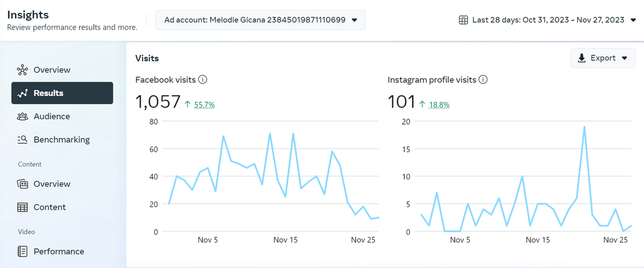This screenshot has height=268, width=644.
Task: Click the Facebook visits info icon
Action: point(203,79)
